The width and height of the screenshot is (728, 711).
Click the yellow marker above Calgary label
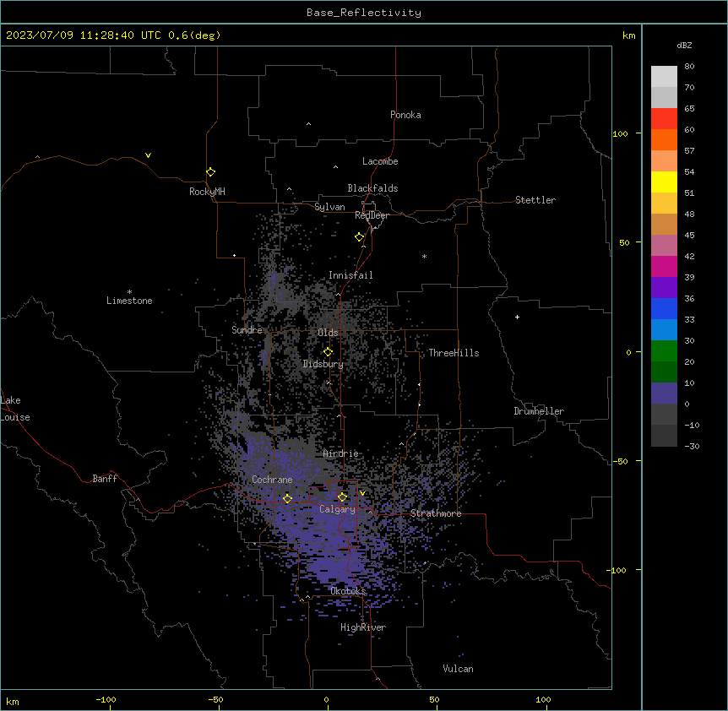[342, 497]
